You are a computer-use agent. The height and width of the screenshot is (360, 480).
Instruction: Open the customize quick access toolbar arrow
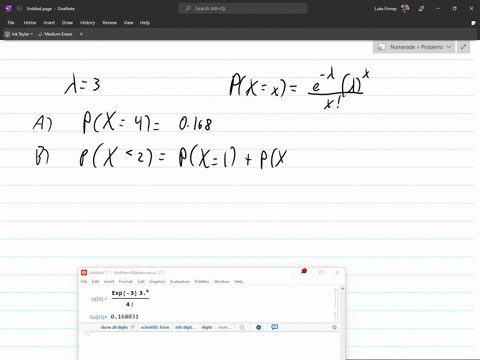81,34
